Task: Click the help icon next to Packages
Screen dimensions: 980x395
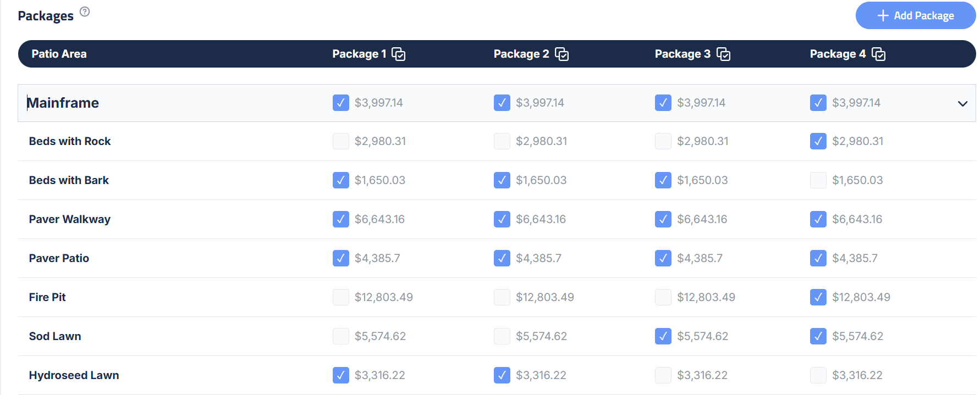Action: (x=85, y=12)
